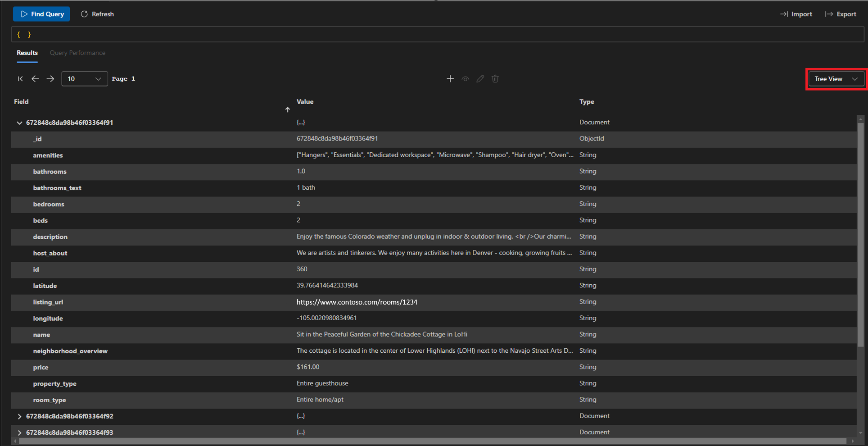The height and width of the screenshot is (446, 868).
Task: Go to next page arrow
Action: tap(50, 79)
